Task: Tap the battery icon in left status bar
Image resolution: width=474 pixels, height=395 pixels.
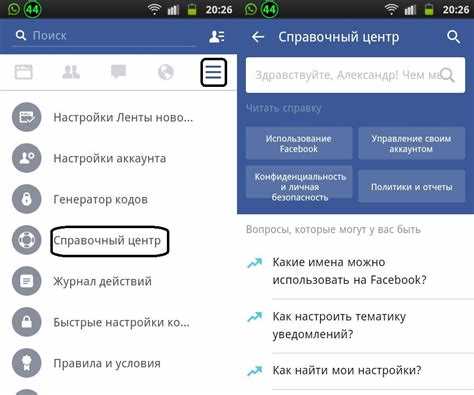Action: coord(192,10)
